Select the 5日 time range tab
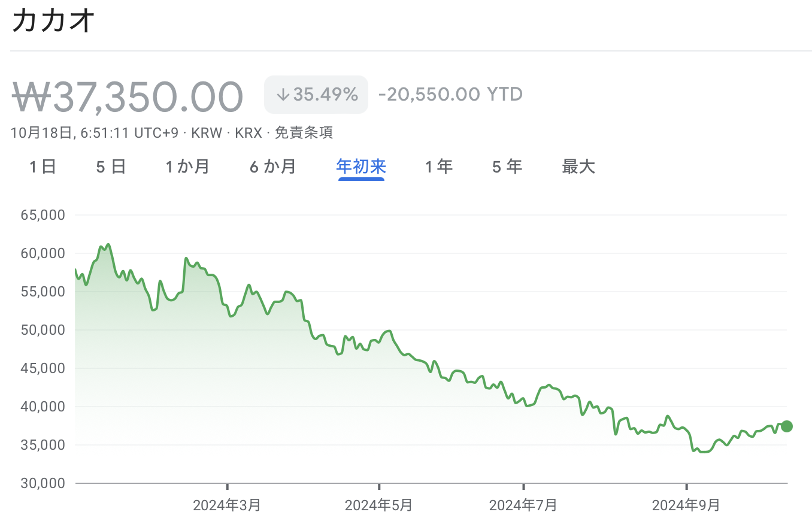 tap(111, 166)
